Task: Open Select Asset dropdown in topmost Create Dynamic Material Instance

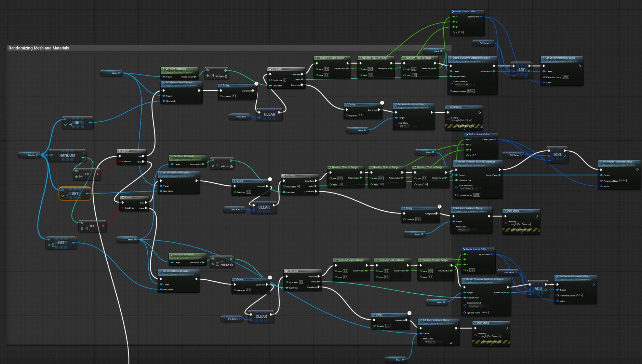Action: pos(461,85)
